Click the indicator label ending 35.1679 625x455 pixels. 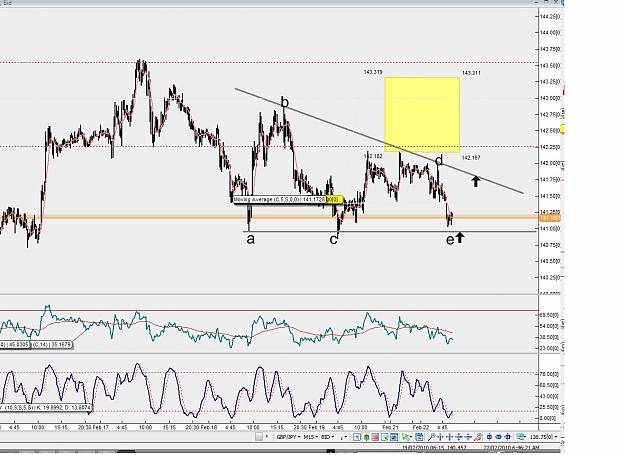pyautogui.click(x=52, y=344)
